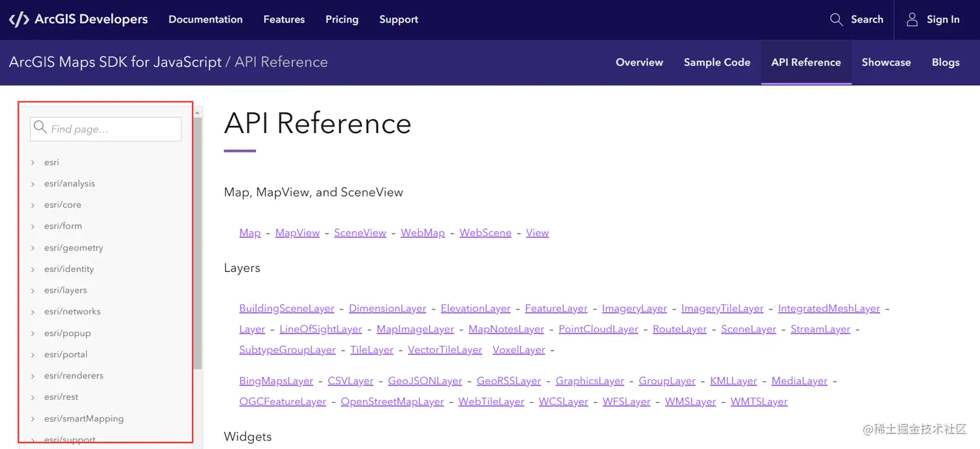Switch to the Overview tab
Viewport: 980px width, 449px height.
pyautogui.click(x=639, y=62)
